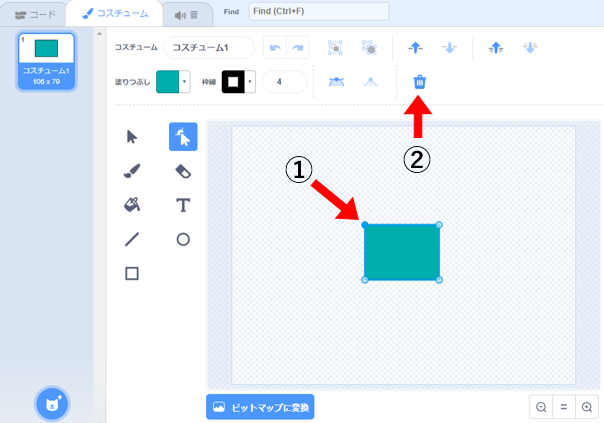Screen dimensions: 604x423
Task: Click the Curved point icon
Action: pyautogui.click(x=336, y=82)
